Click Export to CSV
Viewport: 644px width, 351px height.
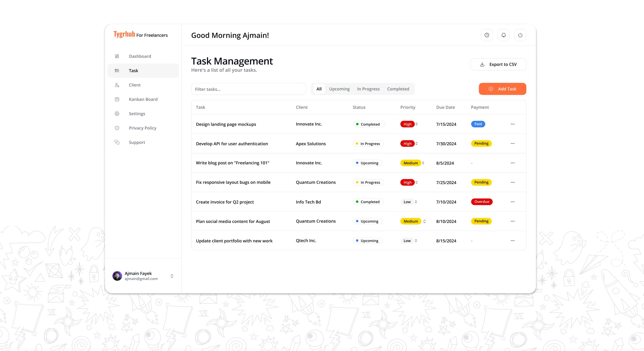498,64
